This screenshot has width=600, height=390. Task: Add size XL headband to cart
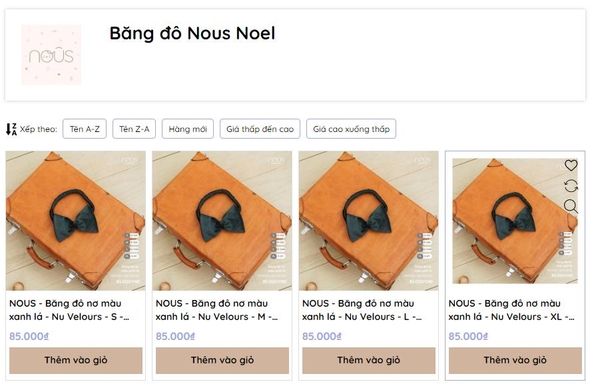pos(515,361)
